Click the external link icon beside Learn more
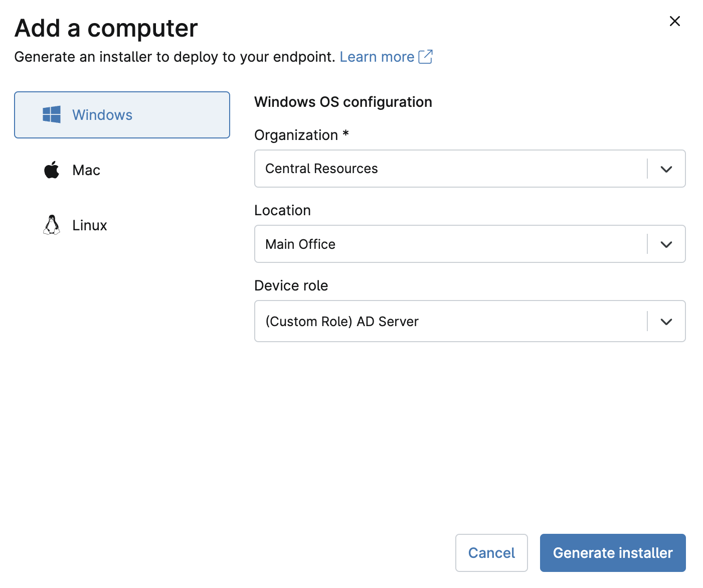 [x=425, y=57]
